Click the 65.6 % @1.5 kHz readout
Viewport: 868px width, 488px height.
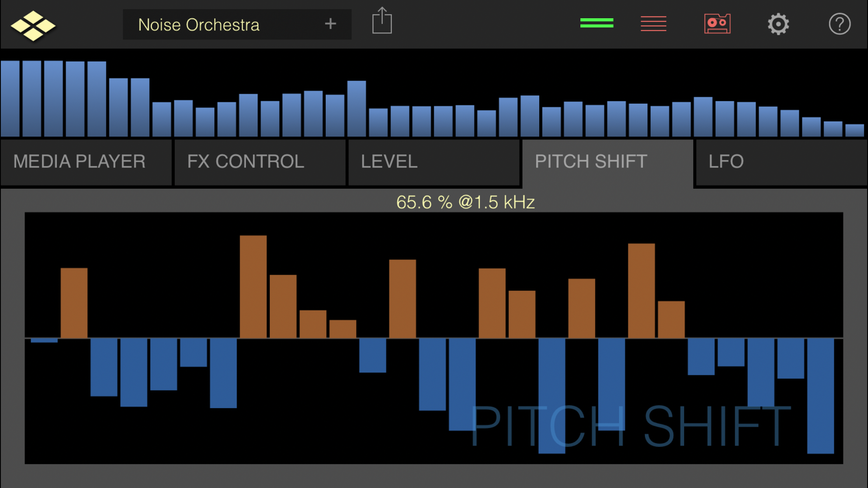(x=465, y=202)
